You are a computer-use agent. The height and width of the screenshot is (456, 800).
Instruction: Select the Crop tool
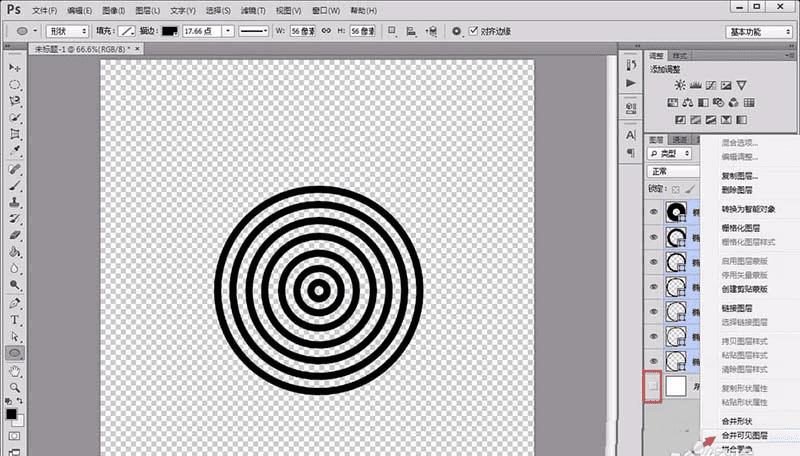click(15, 134)
